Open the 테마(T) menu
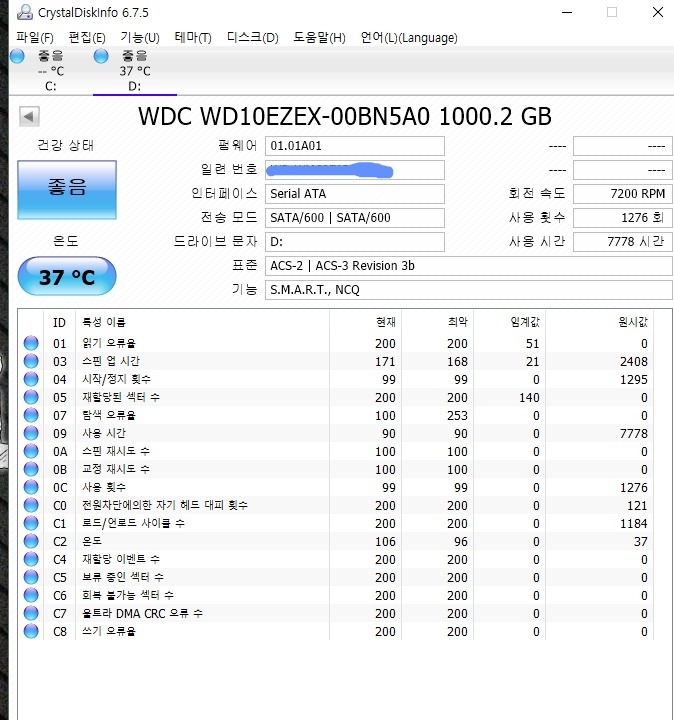This screenshot has width=674, height=720. [x=193, y=38]
